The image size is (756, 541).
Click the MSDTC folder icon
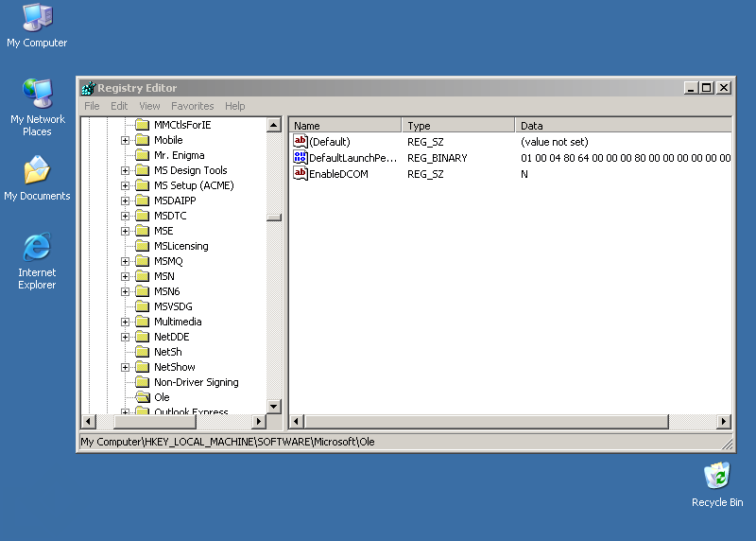(x=143, y=216)
